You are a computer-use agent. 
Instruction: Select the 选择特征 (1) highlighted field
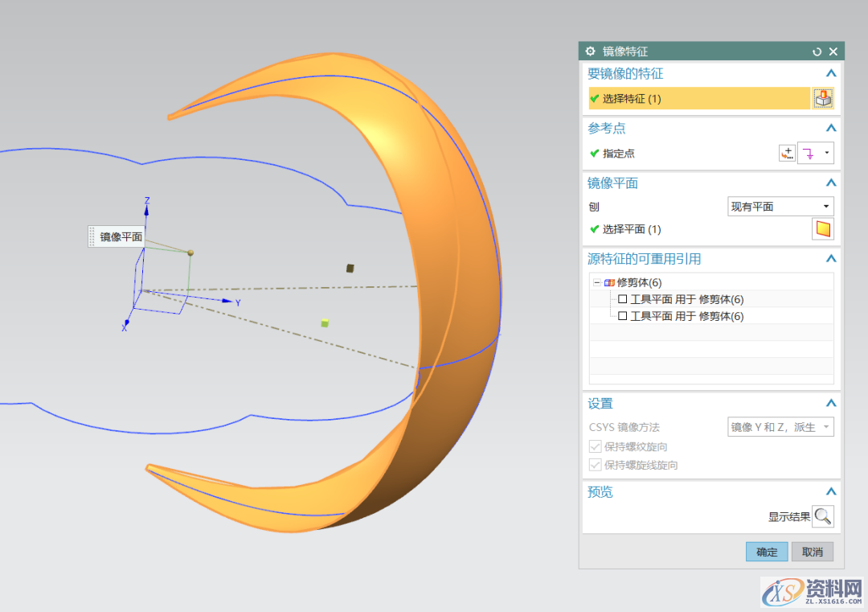click(x=698, y=98)
